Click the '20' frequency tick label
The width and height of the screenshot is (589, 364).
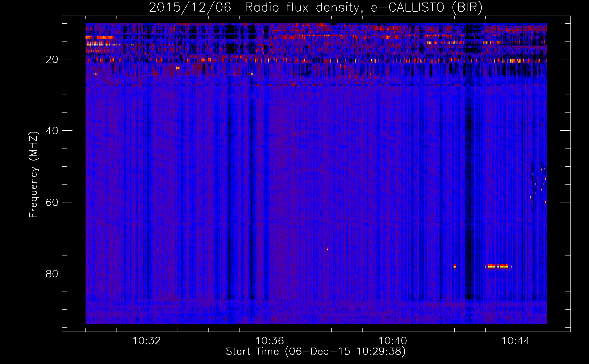pos(52,59)
